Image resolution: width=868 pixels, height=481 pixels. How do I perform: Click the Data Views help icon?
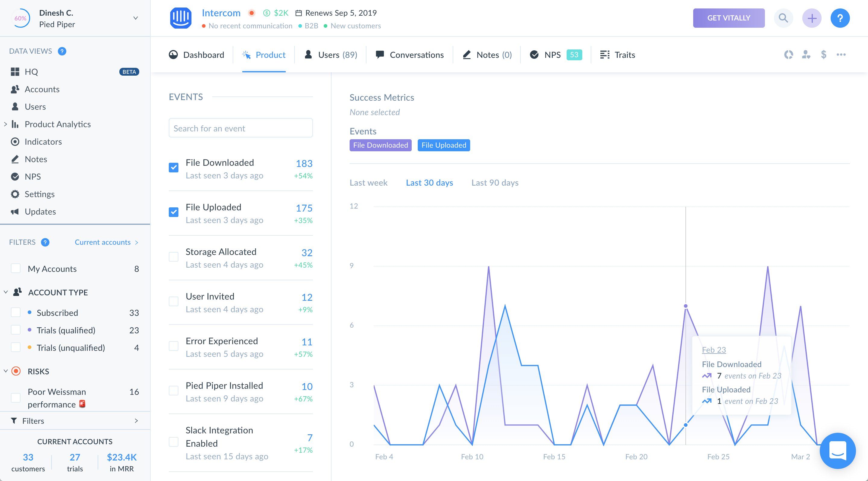pos(62,51)
